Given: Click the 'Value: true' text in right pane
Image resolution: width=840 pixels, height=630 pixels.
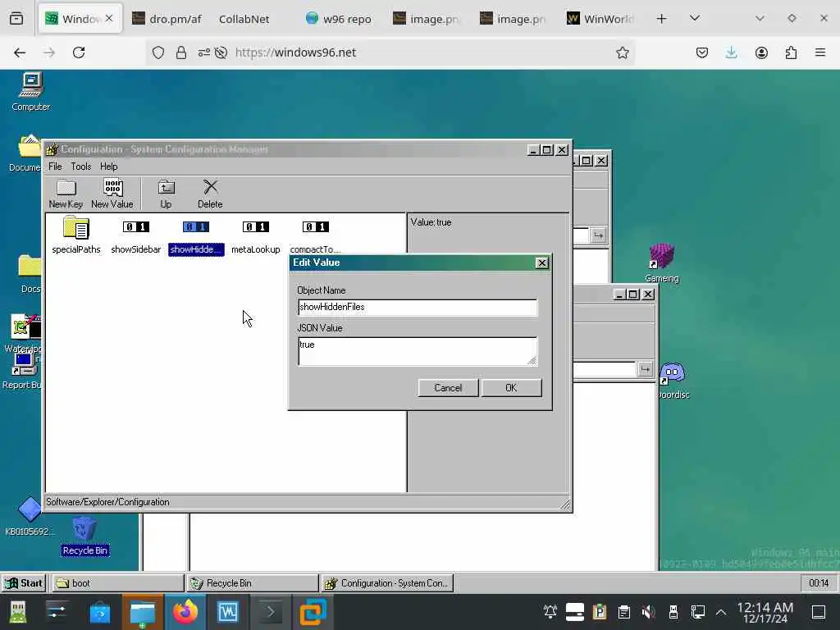Looking at the screenshot, I should [431, 222].
